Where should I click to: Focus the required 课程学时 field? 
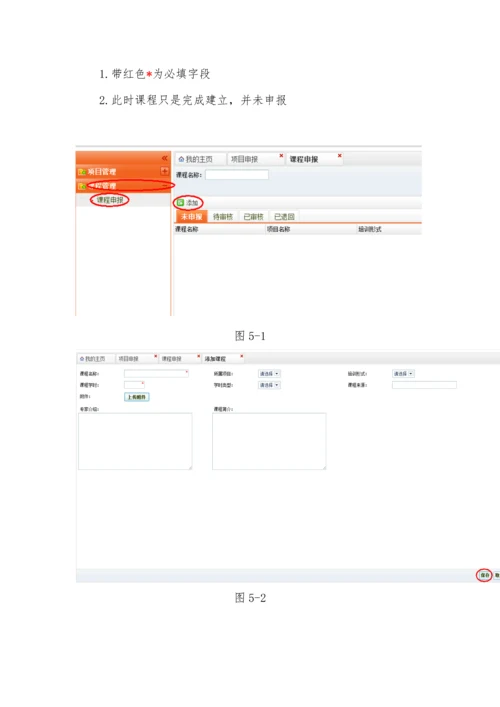134,385
